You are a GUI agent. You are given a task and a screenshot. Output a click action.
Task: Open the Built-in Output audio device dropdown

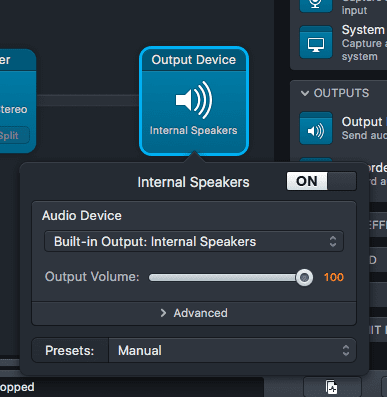pyautogui.click(x=194, y=241)
